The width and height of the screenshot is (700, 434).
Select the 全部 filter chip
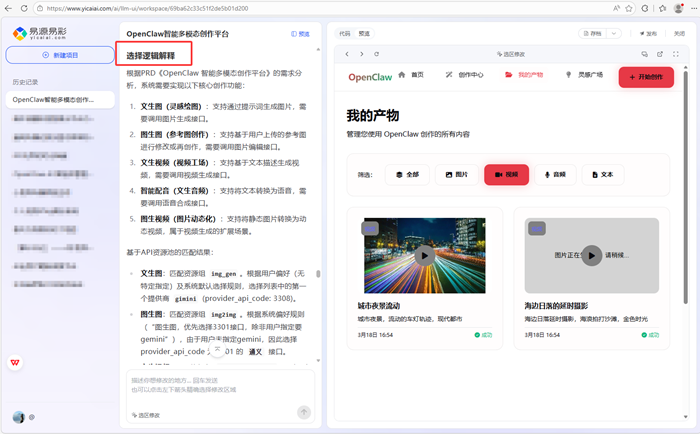406,174
